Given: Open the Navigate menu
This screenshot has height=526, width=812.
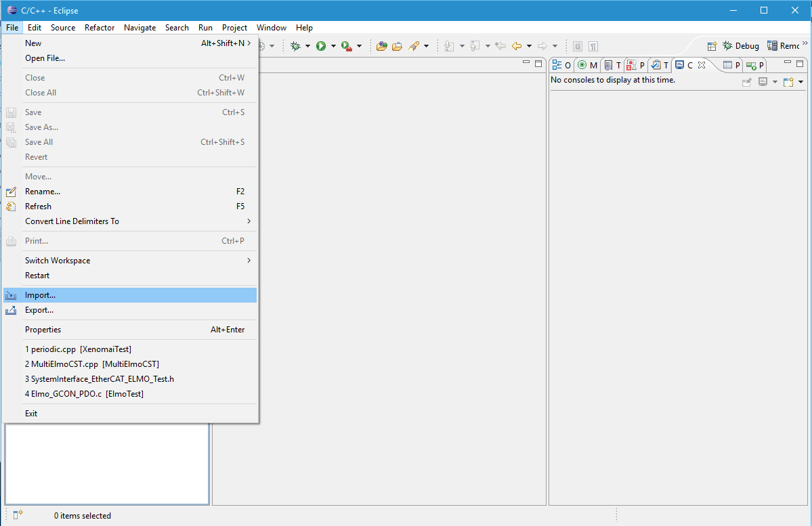Looking at the screenshot, I should (140, 28).
